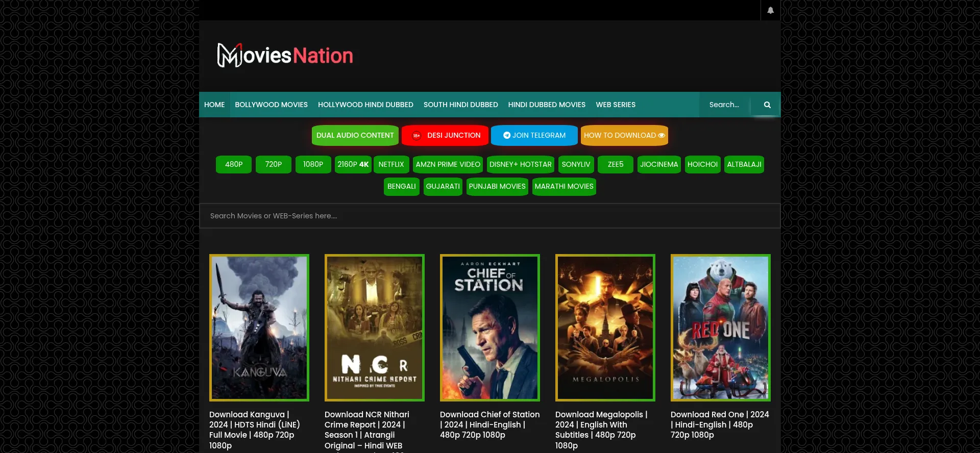
Task: Open the Home menu item
Action: click(214, 105)
